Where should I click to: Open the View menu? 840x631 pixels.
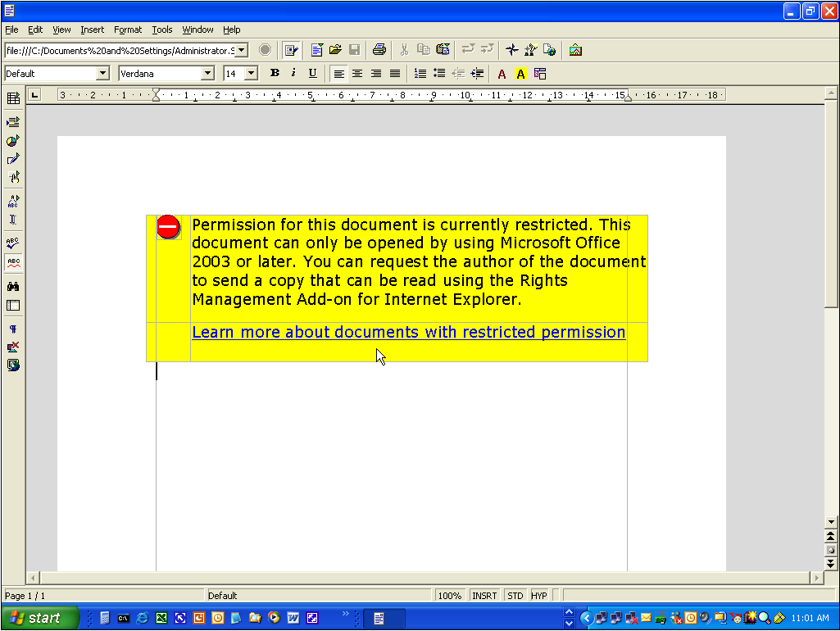pyautogui.click(x=61, y=30)
